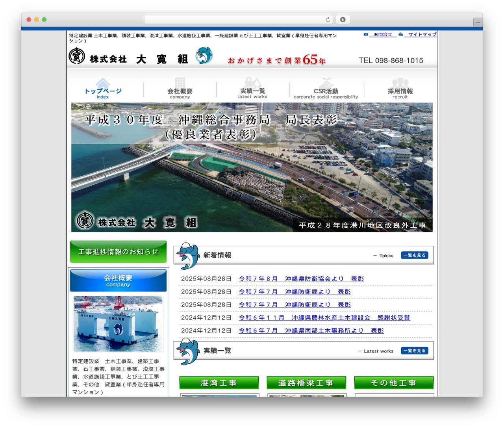Viewport: 504px width, 427px height.
Task: Click the sitemap icon beside サイトマップ
Action: (400, 34)
